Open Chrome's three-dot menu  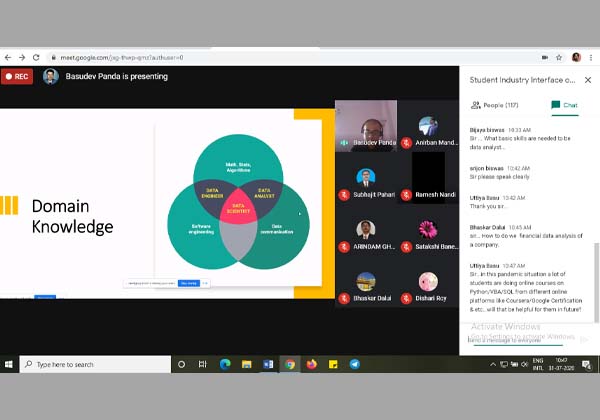click(x=591, y=57)
